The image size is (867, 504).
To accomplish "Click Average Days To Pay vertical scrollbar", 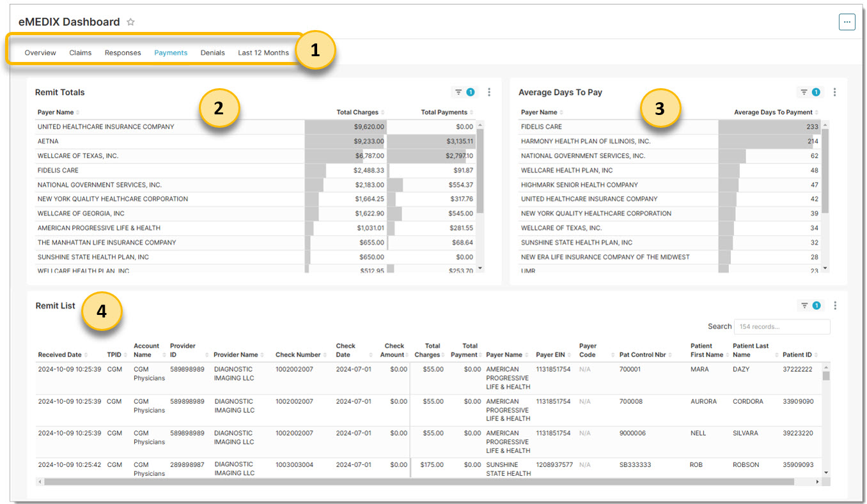I will click(x=825, y=171).
